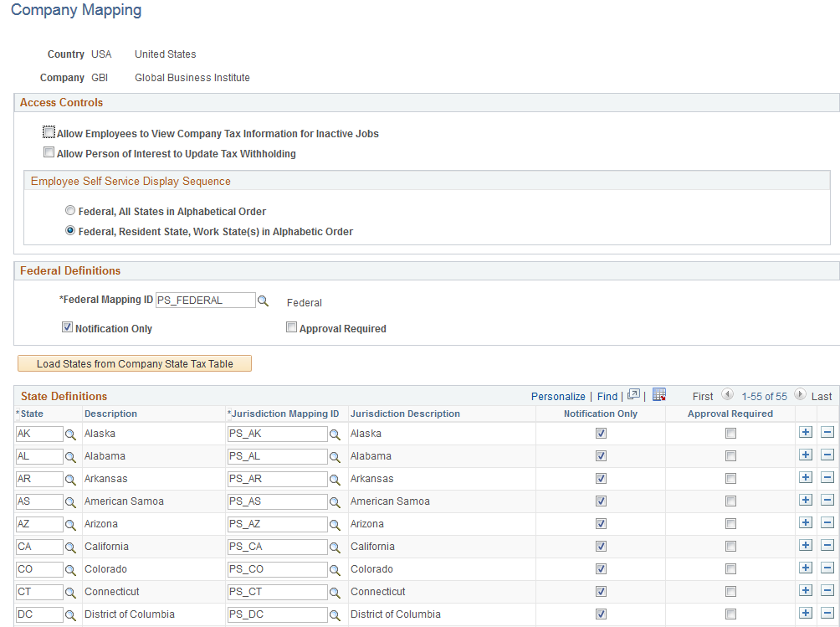
Task: Uncheck Notification Only for Arizona
Action: coord(601,523)
